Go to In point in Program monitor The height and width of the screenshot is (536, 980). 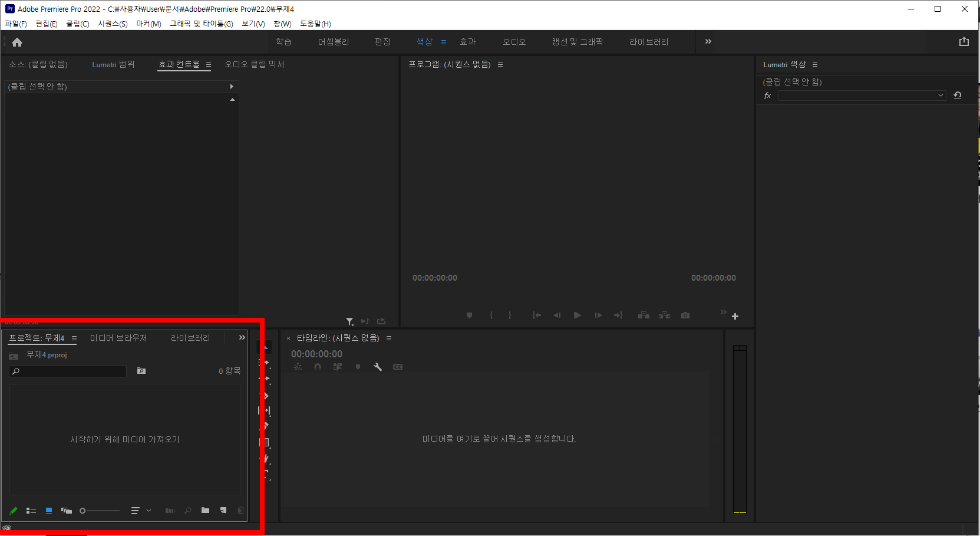(x=536, y=315)
